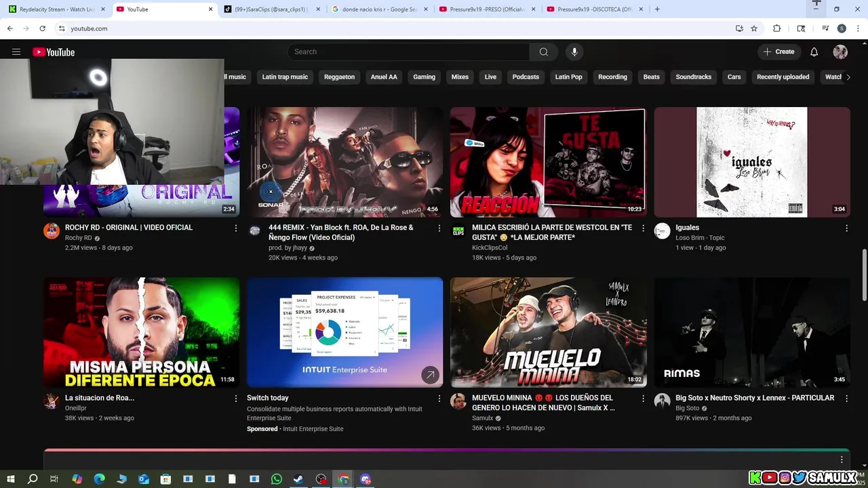This screenshot has height=488, width=868.
Task: Select the Mixes filter chip
Action: (x=460, y=77)
